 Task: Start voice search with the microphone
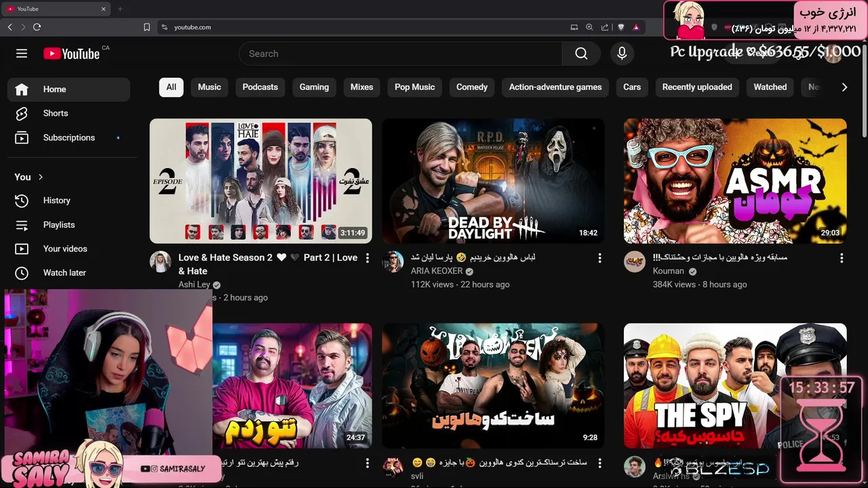[622, 54]
